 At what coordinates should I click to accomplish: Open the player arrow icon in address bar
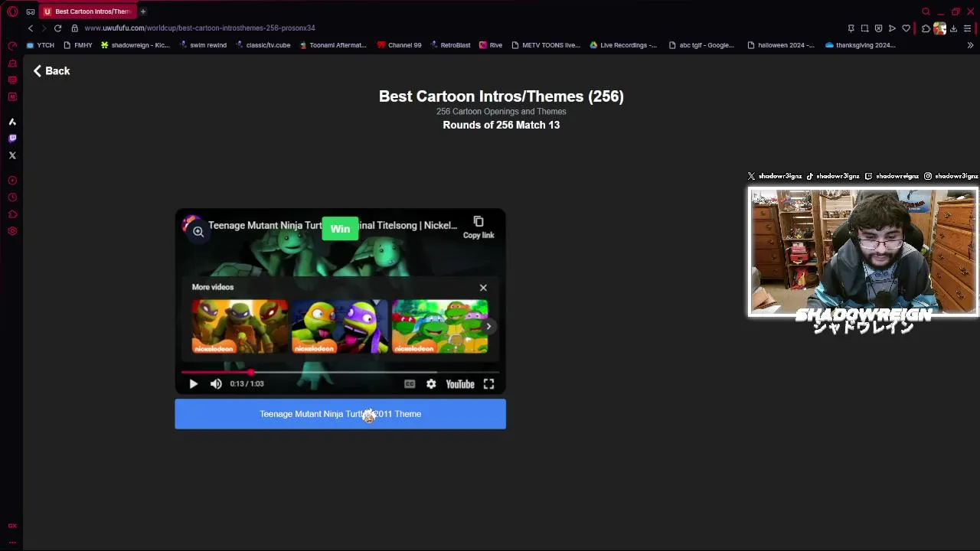tap(892, 28)
